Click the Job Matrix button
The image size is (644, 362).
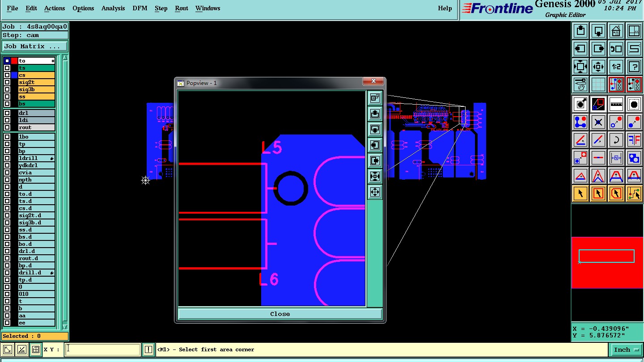[x=35, y=46]
